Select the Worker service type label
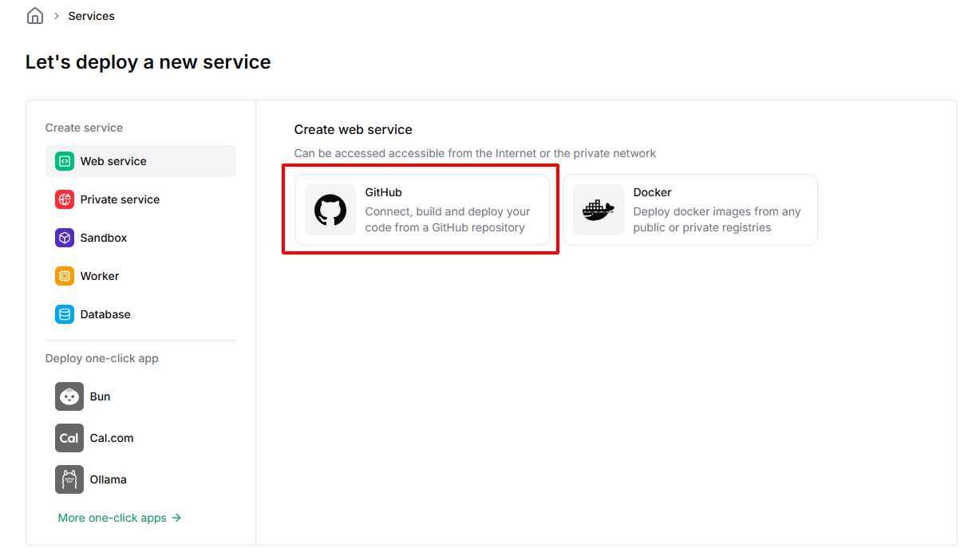976x560 pixels. 100,276
